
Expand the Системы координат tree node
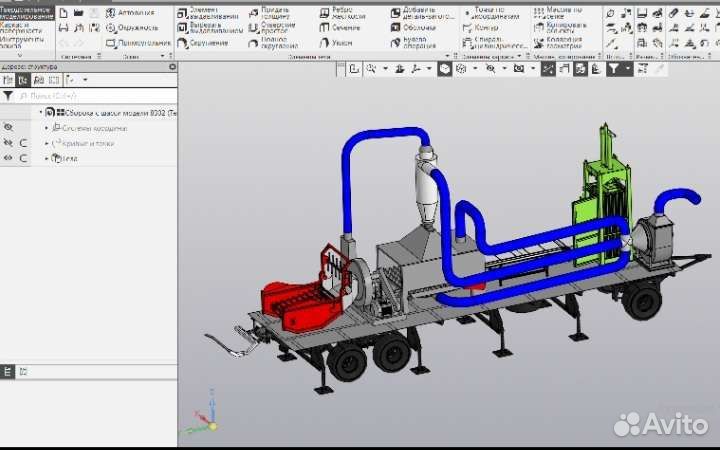tap(46, 128)
